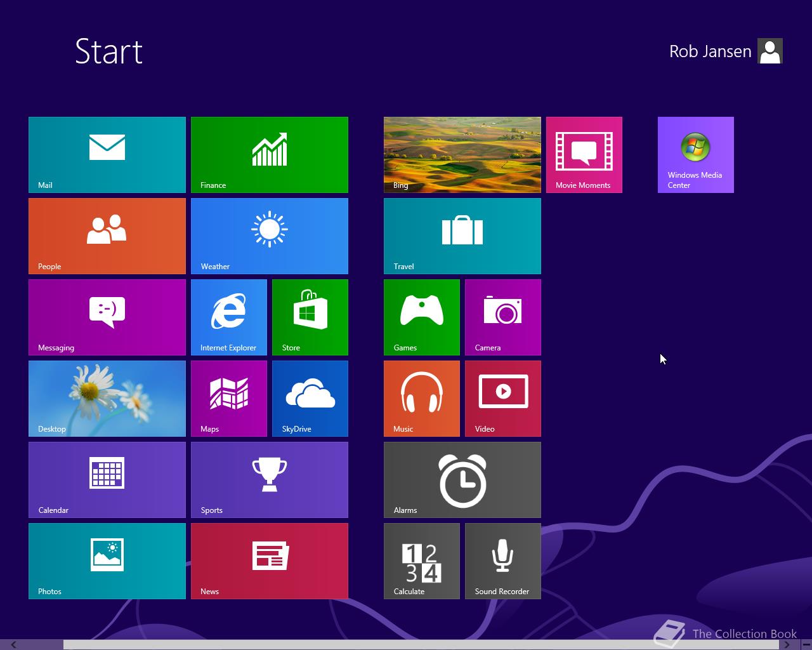The height and width of the screenshot is (650, 812).
Task: Open the SkyDrive tile
Action: pyautogui.click(x=310, y=399)
